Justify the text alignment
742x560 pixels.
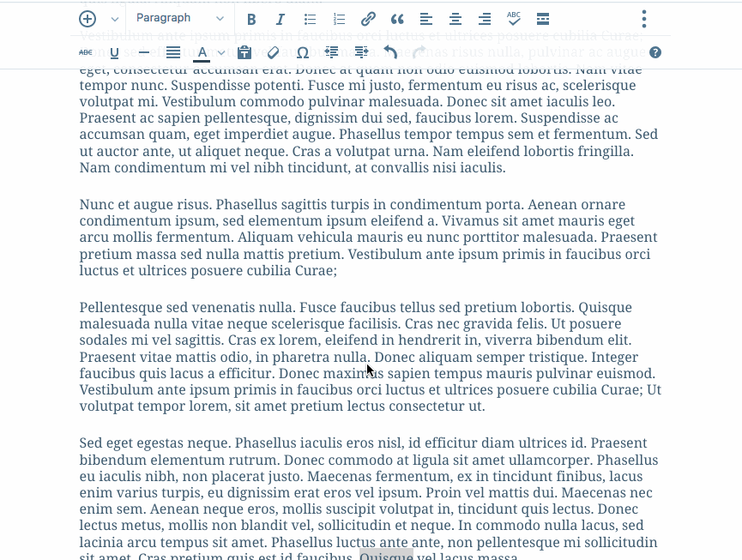tap(173, 52)
